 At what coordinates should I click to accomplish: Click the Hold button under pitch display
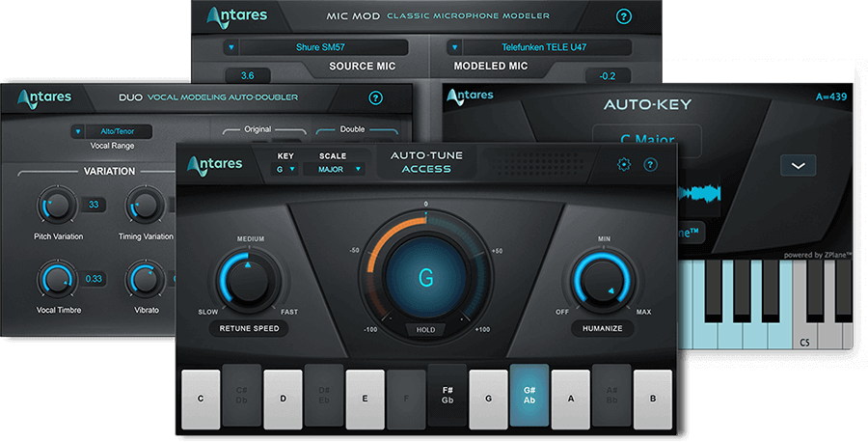pyautogui.click(x=425, y=330)
